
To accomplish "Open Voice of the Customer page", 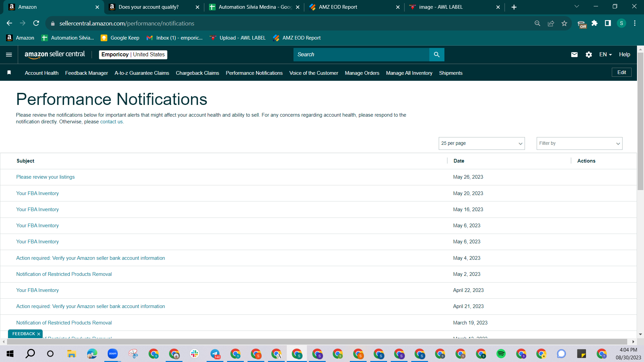I will (314, 73).
